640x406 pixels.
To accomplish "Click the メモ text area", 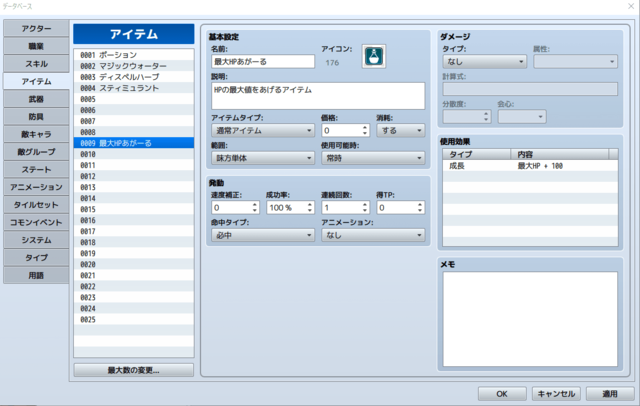I will (x=530, y=319).
